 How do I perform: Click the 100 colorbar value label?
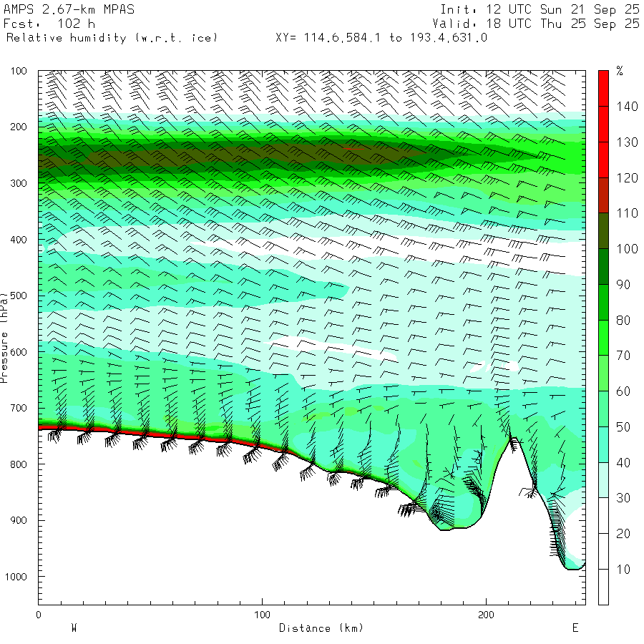click(x=627, y=249)
